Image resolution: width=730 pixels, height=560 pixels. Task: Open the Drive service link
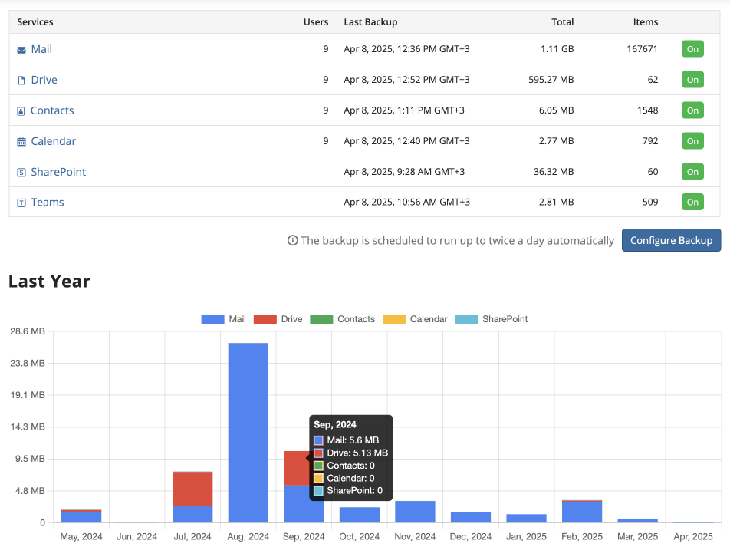(45, 79)
